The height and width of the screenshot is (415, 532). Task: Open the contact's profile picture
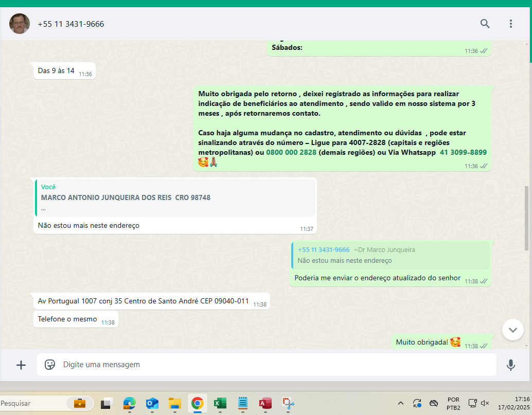point(20,24)
